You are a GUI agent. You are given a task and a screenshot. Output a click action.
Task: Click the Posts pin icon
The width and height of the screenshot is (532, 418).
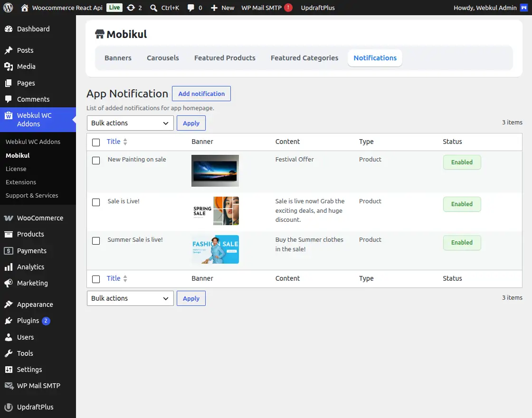(x=9, y=50)
